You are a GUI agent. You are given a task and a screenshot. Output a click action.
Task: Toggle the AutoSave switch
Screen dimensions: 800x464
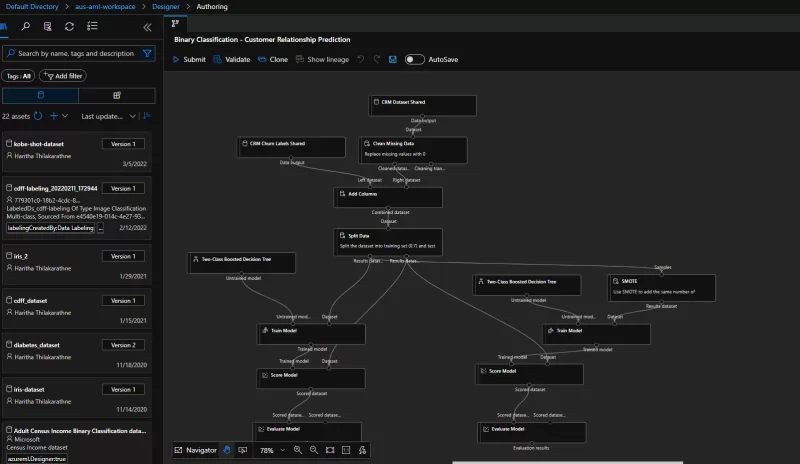414,59
